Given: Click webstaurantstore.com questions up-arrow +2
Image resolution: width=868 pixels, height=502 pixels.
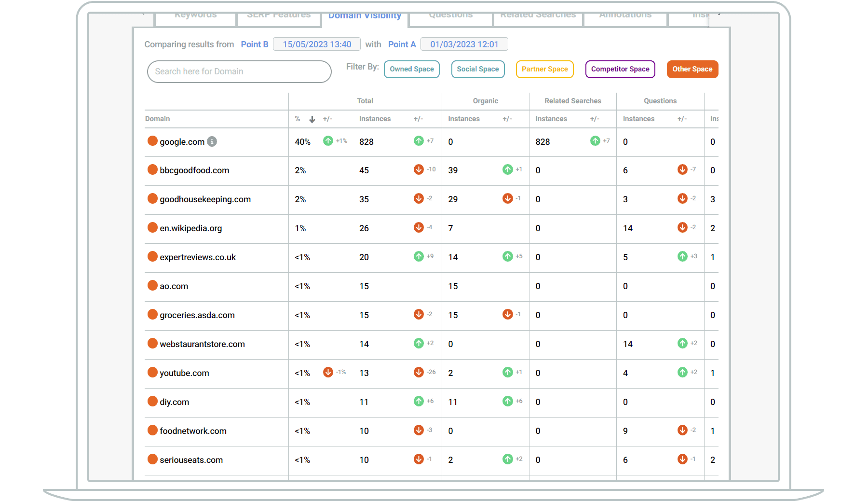Looking at the screenshot, I should pos(682,343).
